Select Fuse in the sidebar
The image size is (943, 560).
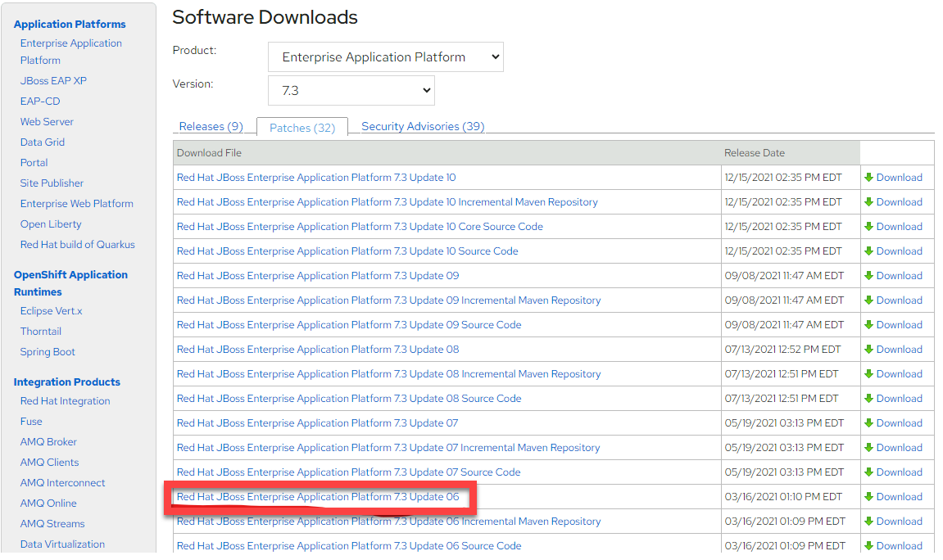pos(31,421)
